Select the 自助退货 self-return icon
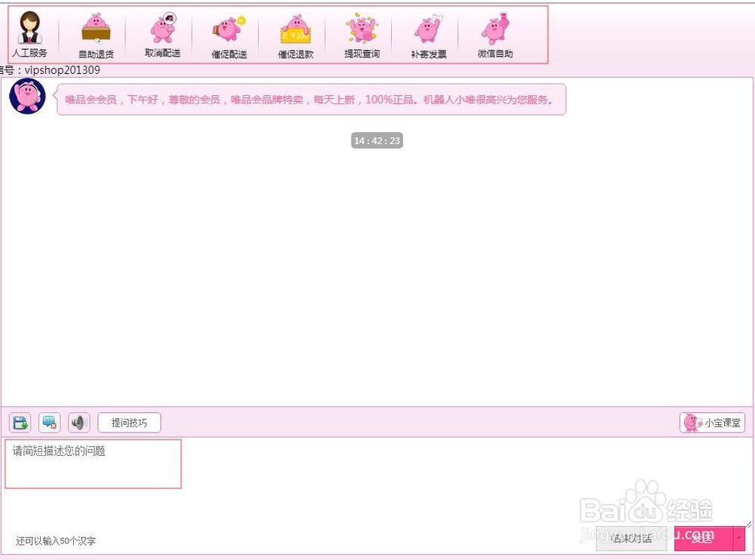This screenshot has height=560, width=755. tap(97, 35)
